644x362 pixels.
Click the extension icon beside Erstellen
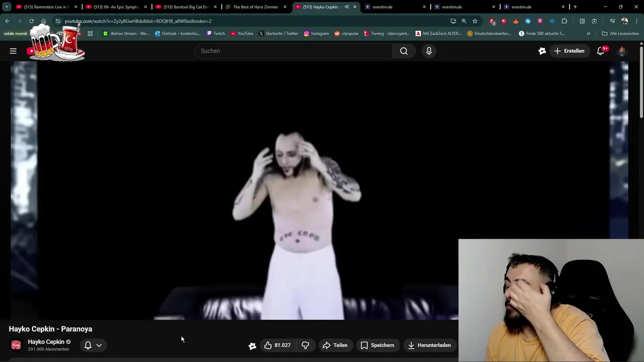[x=542, y=51]
